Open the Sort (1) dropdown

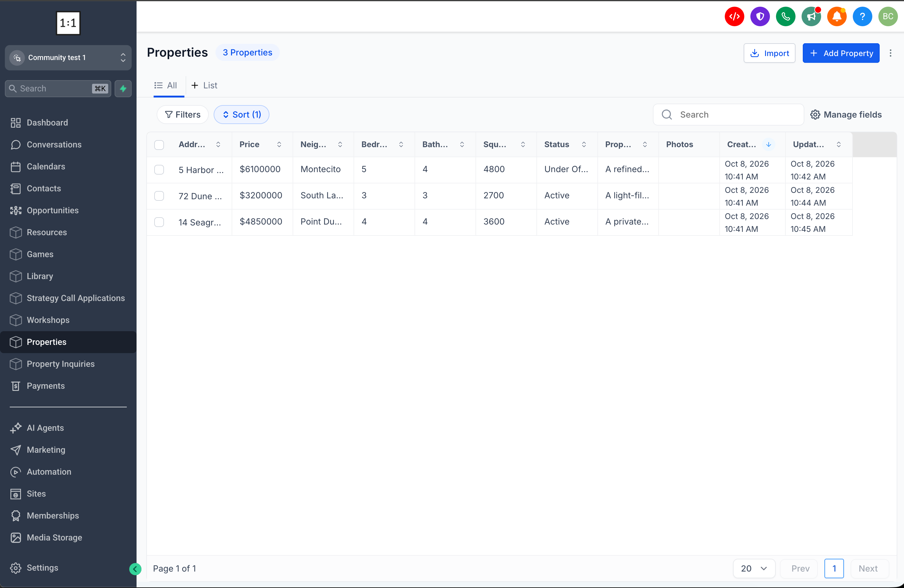242,115
